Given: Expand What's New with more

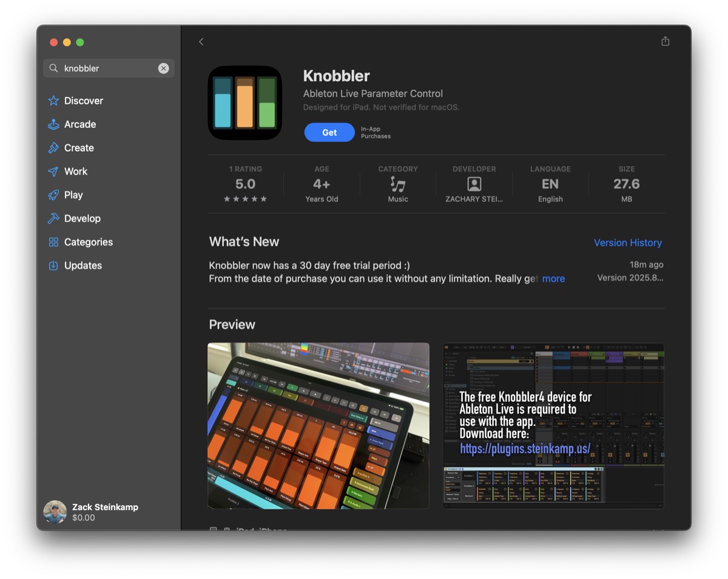Looking at the screenshot, I should (553, 279).
